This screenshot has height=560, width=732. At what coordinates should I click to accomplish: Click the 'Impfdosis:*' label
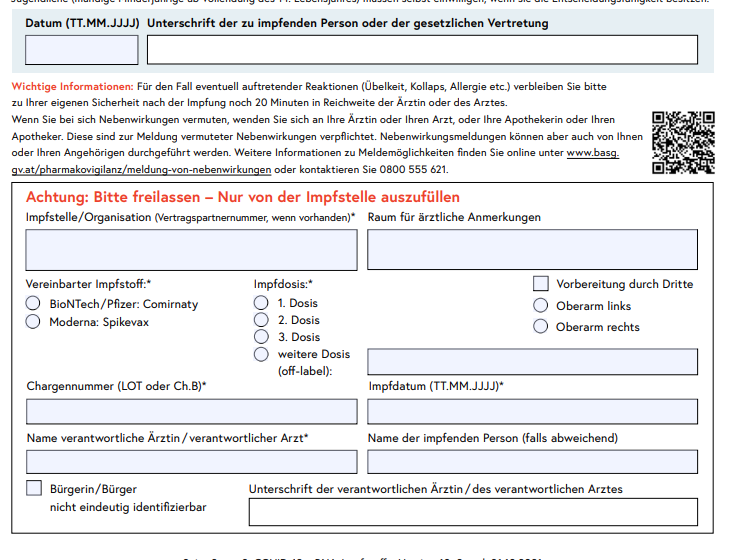[283, 284]
